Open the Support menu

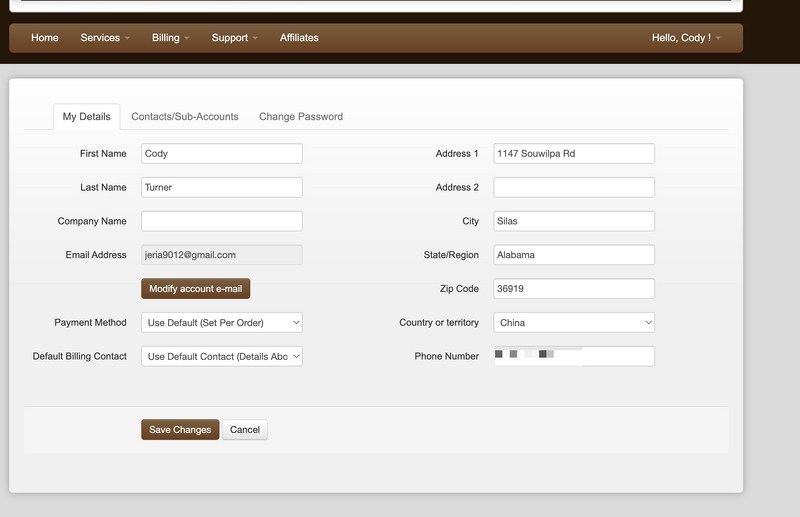click(234, 38)
